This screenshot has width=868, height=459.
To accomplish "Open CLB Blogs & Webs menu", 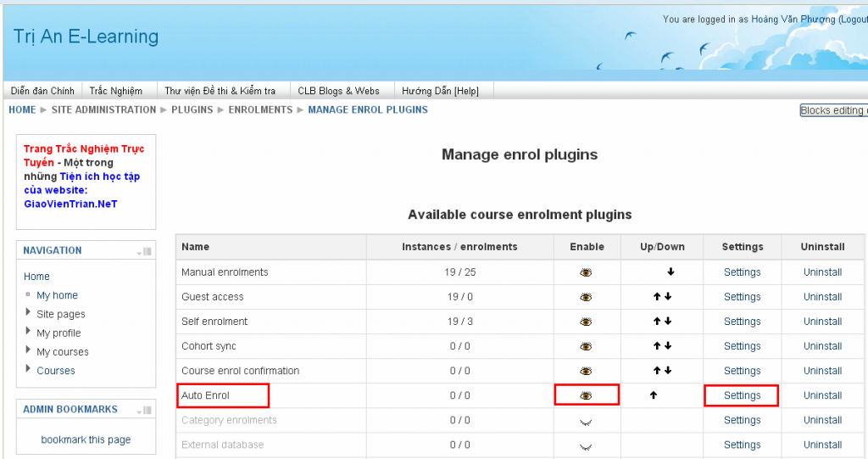I will (x=338, y=91).
